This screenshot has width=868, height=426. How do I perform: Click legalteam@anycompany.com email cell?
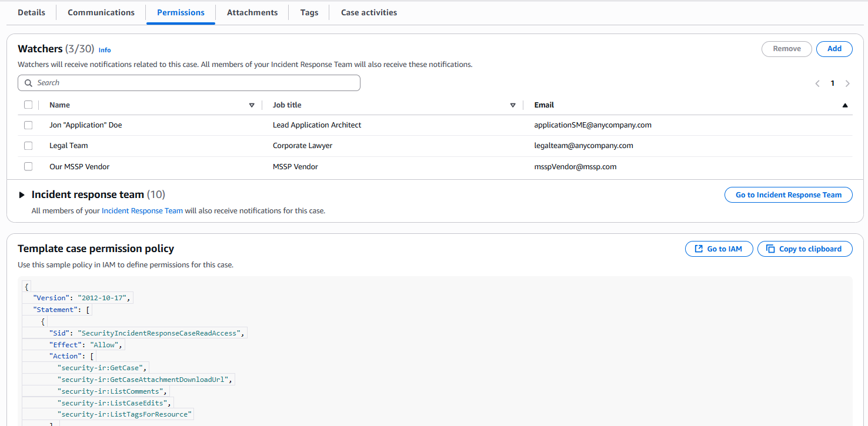tap(583, 146)
